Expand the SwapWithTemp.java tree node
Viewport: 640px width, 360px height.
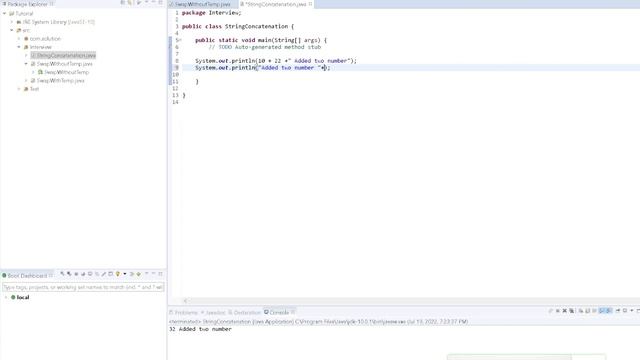pos(27,81)
